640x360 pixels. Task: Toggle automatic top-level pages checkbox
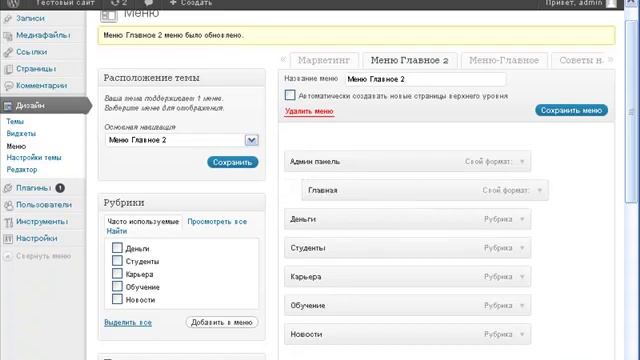[x=290, y=95]
